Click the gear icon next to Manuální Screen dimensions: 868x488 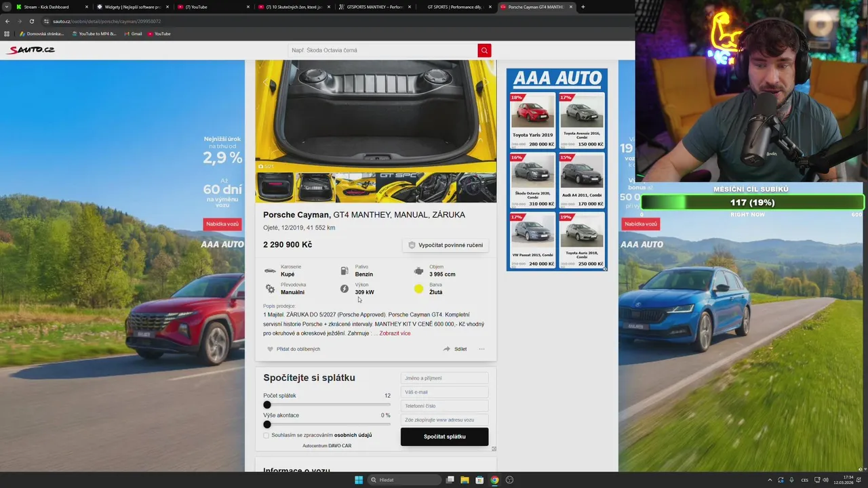pos(270,289)
